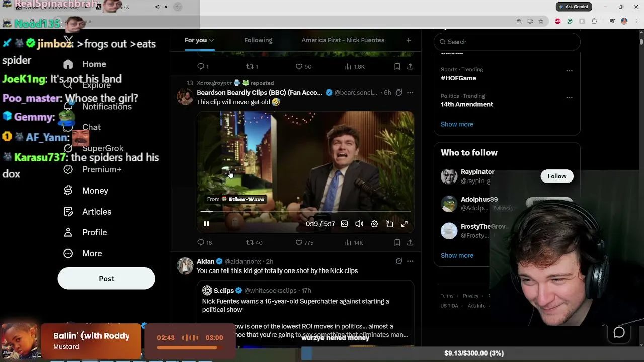Repost the post with 90 likes
The height and width of the screenshot is (362, 644).
[250, 66]
